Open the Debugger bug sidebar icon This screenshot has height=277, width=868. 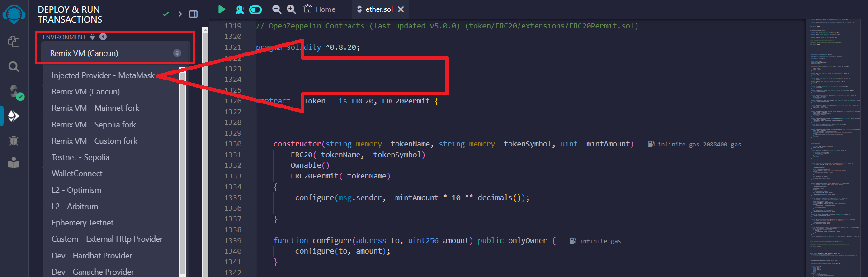14,140
